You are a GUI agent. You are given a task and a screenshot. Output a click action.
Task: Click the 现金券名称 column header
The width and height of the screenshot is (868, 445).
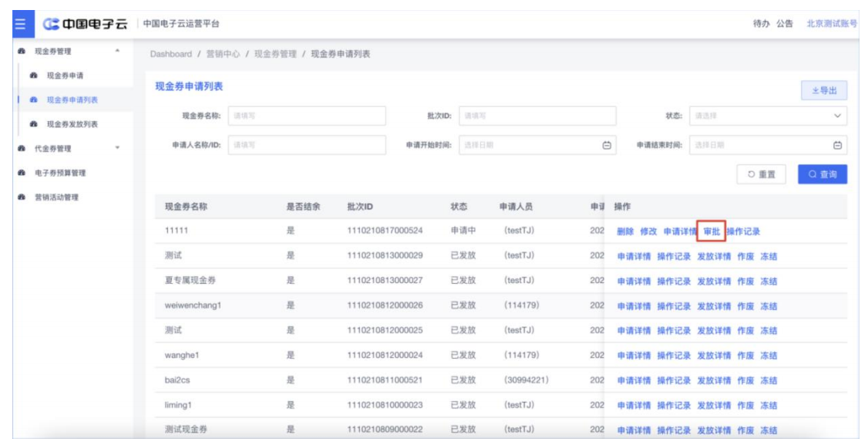(x=186, y=207)
